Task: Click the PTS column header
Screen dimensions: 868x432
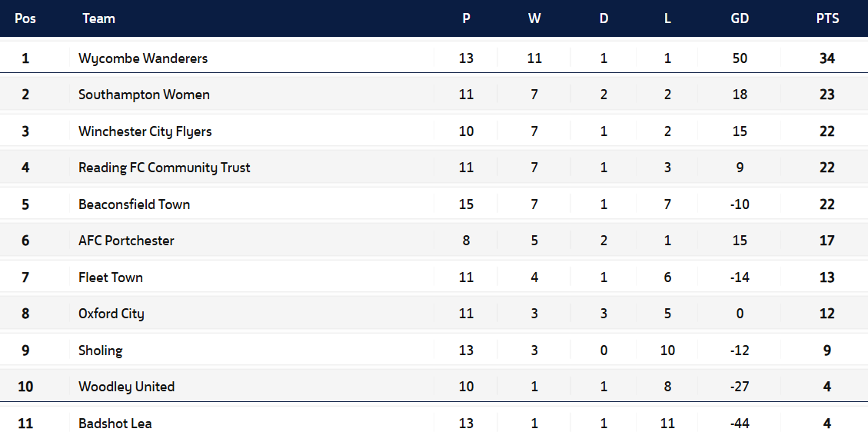Action: [827, 18]
